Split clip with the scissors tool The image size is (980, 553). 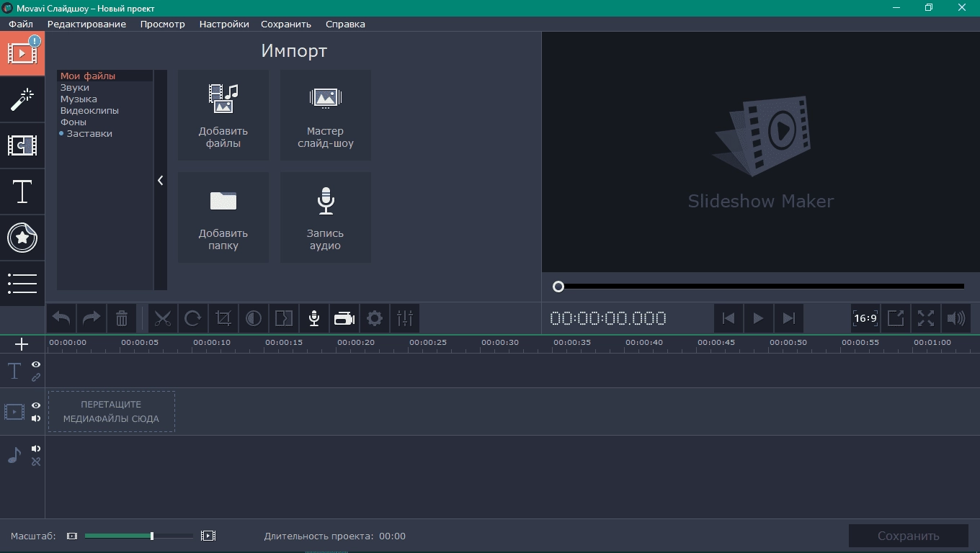pos(163,318)
